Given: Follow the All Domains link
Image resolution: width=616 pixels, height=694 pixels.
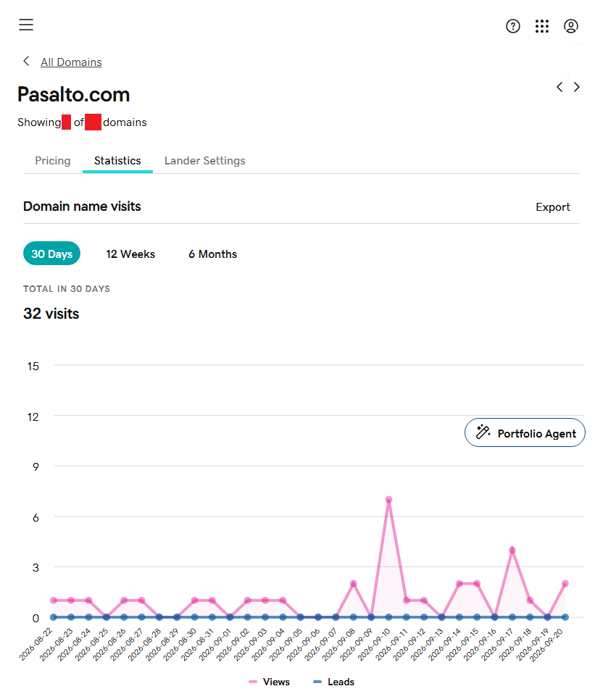Looking at the screenshot, I should tap(71, 62).
